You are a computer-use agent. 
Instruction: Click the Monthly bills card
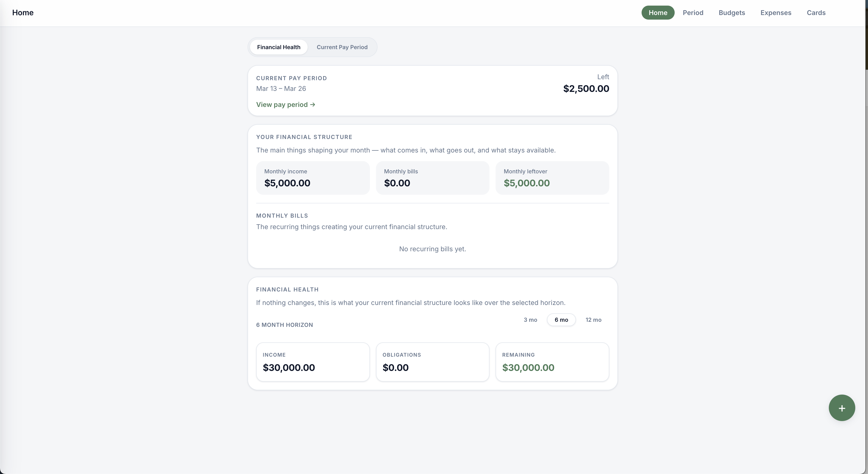tap(432, 178)
